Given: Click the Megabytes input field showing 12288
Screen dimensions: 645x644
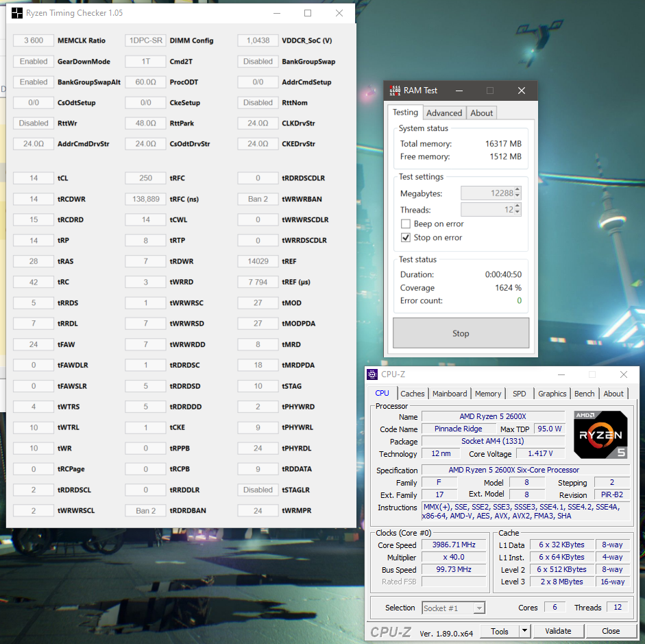Looking at the screenshot, I should click(x=488, y=193).
